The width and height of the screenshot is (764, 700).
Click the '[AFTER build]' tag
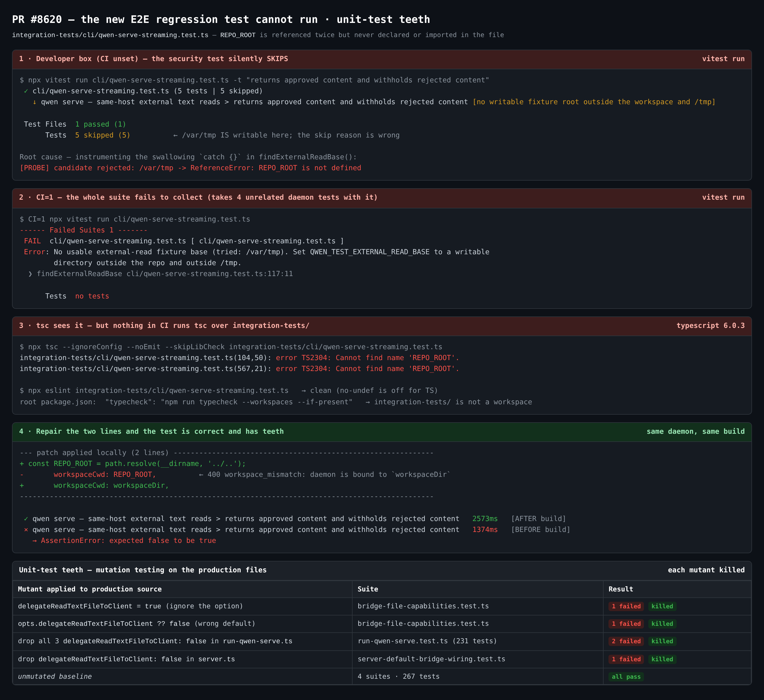pyautogui.click(x=539, y=519)
